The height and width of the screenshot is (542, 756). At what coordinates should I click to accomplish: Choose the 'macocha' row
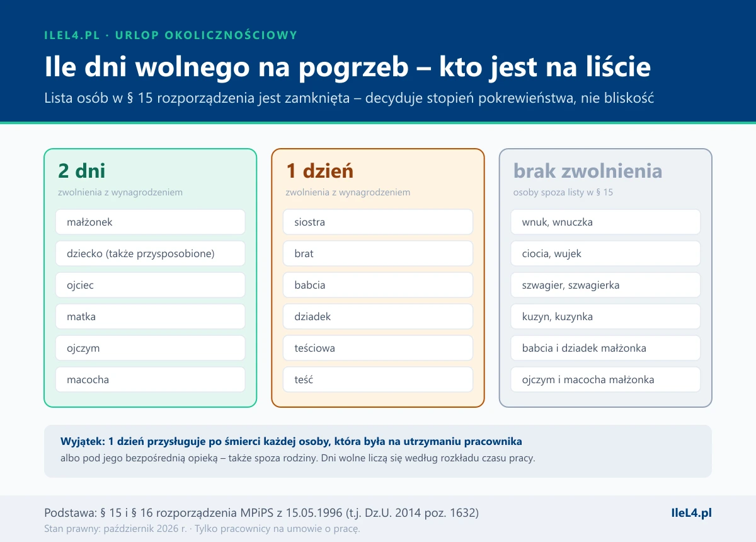tap(150, 379)
